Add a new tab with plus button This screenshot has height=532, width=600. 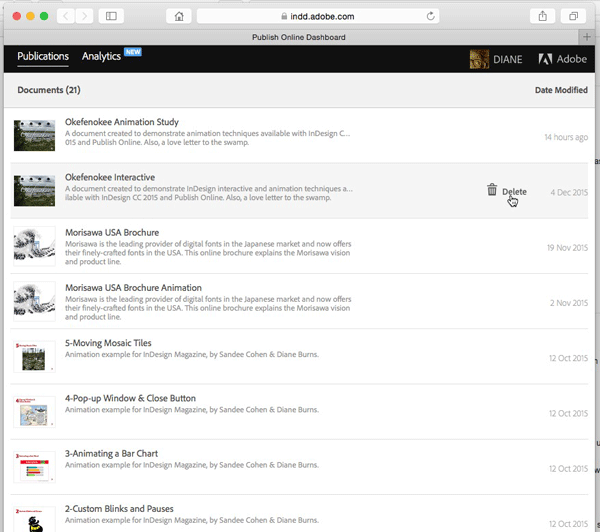[x=587, y=37]
